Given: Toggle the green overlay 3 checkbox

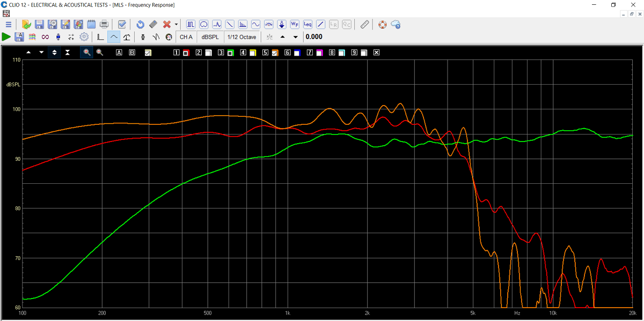Looking at the screenshot, I should tap(230, 53).
